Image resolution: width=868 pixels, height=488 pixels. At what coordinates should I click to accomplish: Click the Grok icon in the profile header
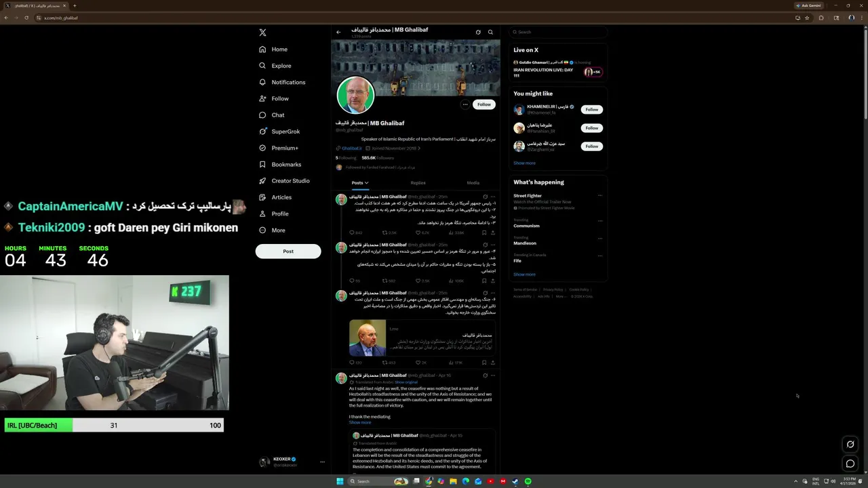[478, 32]
